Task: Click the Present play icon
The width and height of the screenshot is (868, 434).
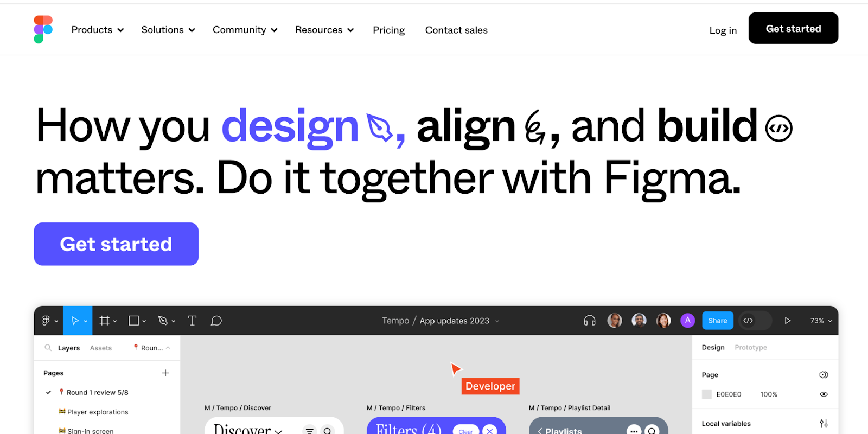Action: coord(787,321)
